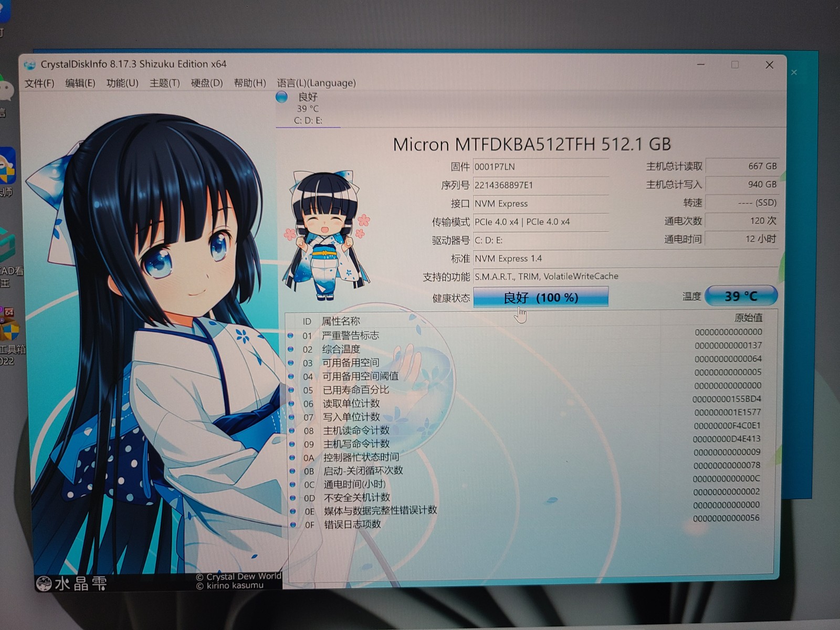Click the 39 °C temperature button
Screen dimensions: 840x630
[x=741, y=296]
